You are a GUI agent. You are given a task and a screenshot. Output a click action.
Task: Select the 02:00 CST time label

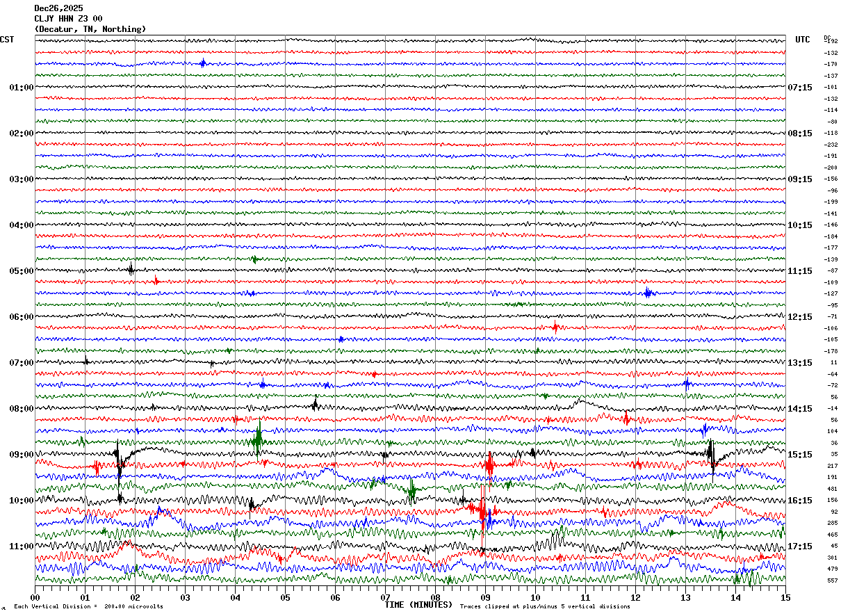[x=22, y=133]
